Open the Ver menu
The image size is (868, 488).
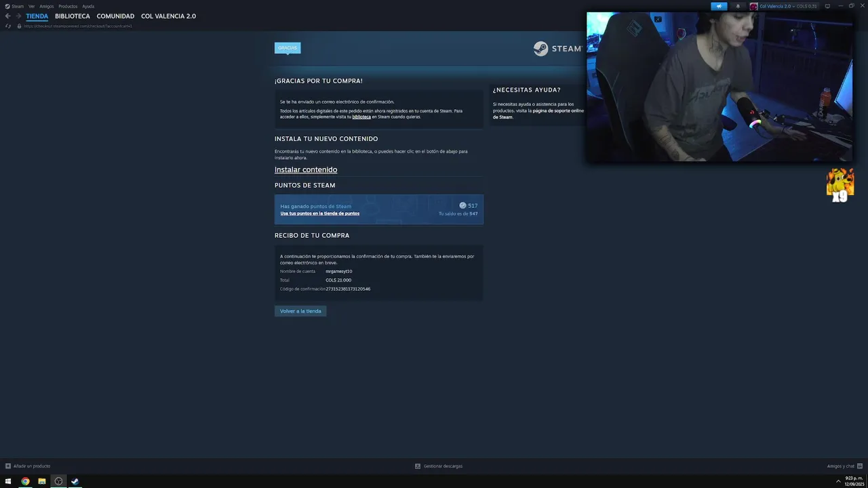pyautogui.click(x=31, y=6)
